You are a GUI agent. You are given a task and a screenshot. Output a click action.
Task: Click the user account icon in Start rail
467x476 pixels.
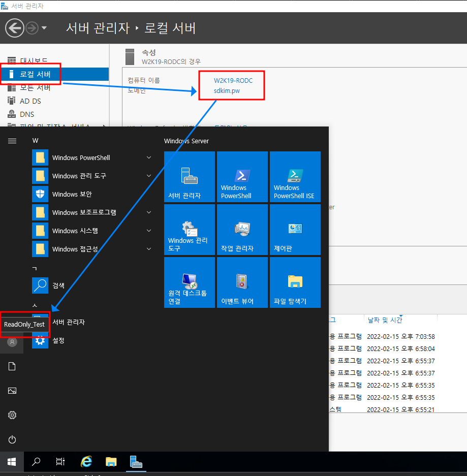pos(12,342)
